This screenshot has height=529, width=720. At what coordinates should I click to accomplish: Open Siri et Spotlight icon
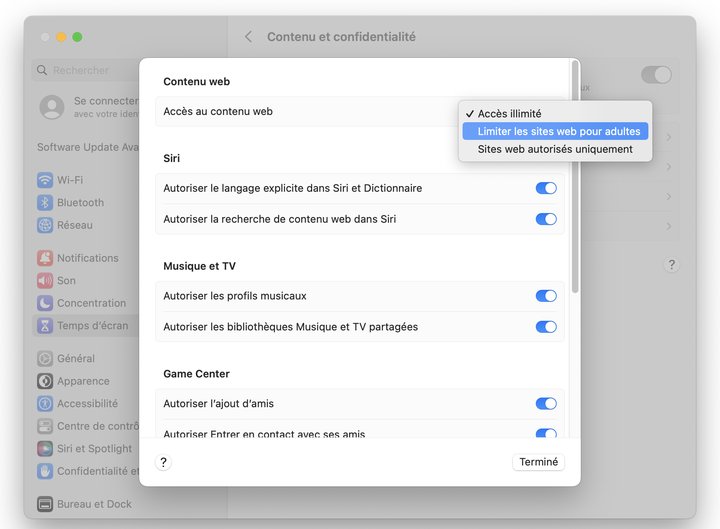pos(45,449)
